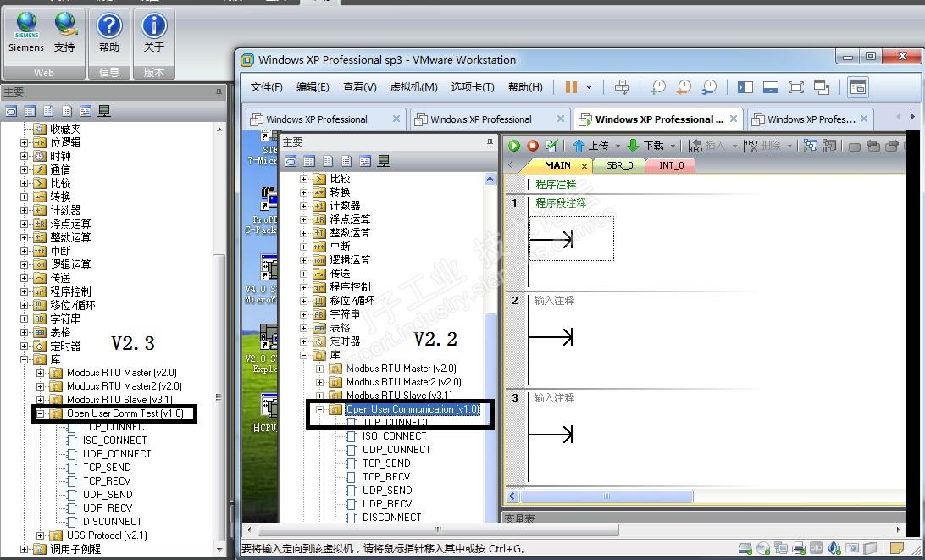Screen dimensions: 925x560
Task: Open the 虚拟机(M) menu
Action: point(413,87)
